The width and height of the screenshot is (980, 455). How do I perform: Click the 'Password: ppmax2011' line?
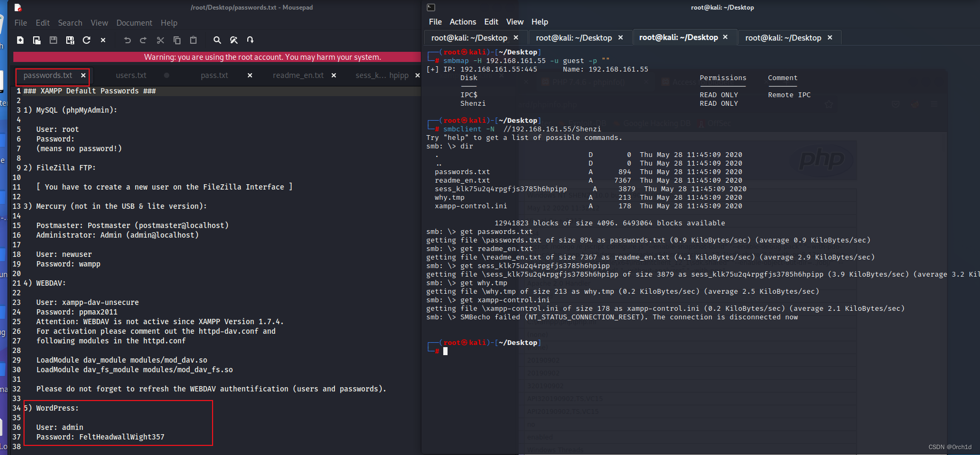(x=77, y=312)
